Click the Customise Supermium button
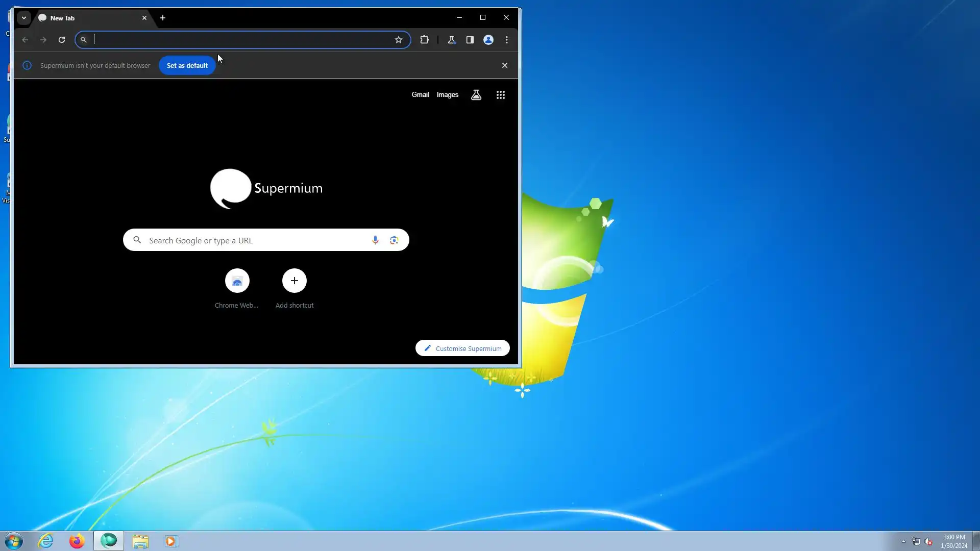 click(x=462, y=348)
